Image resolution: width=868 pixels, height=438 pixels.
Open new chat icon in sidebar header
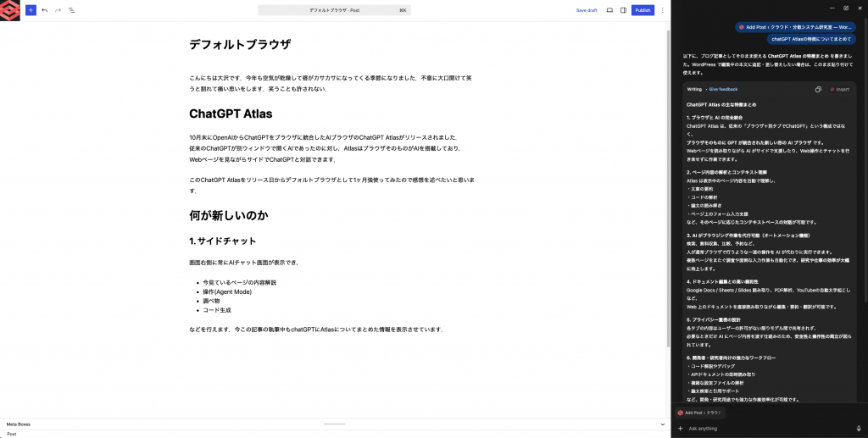coord(846,8)
